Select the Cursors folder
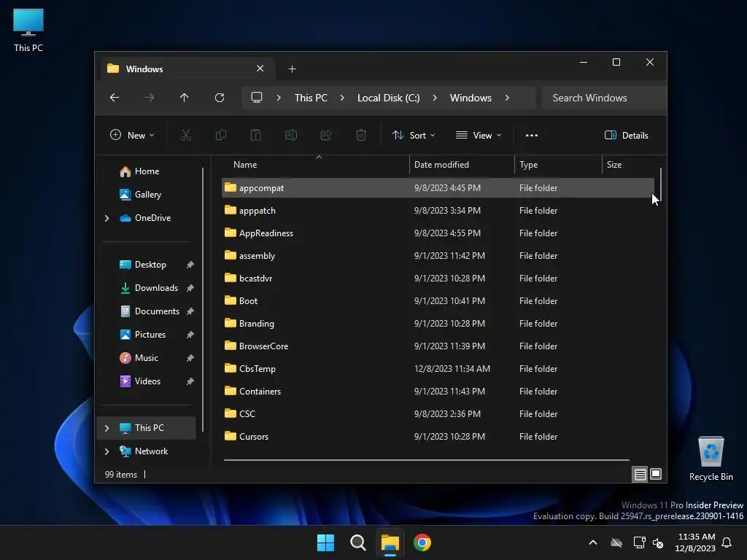This screenshot has height=560, width=747. click(x=438, y=437)
